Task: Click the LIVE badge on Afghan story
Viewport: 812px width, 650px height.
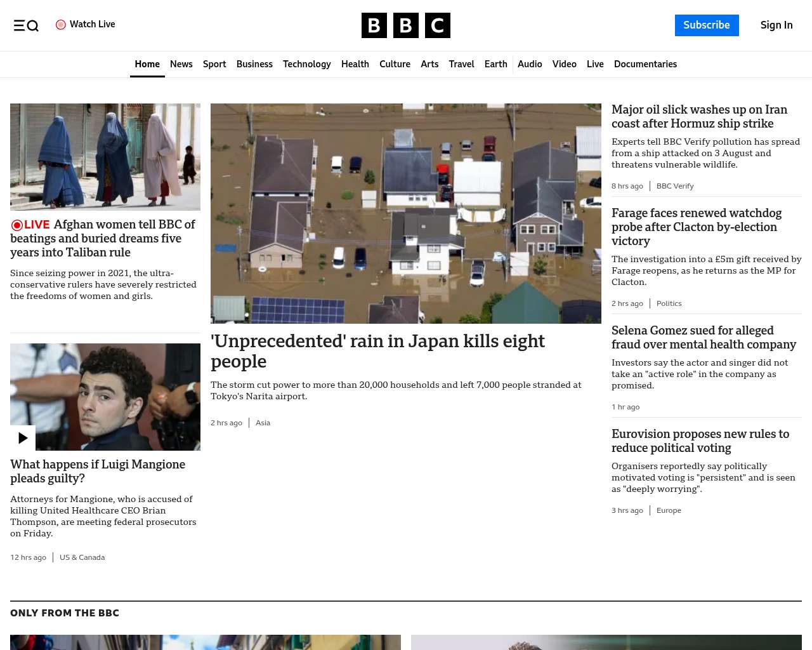Action: point(30,225)
